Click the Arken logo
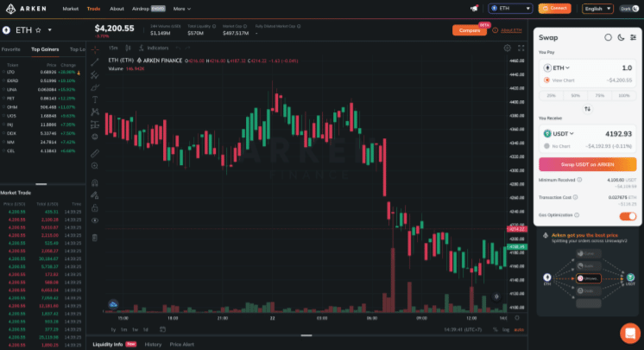Screen dimensions: 644x350 tap(26, 9)
